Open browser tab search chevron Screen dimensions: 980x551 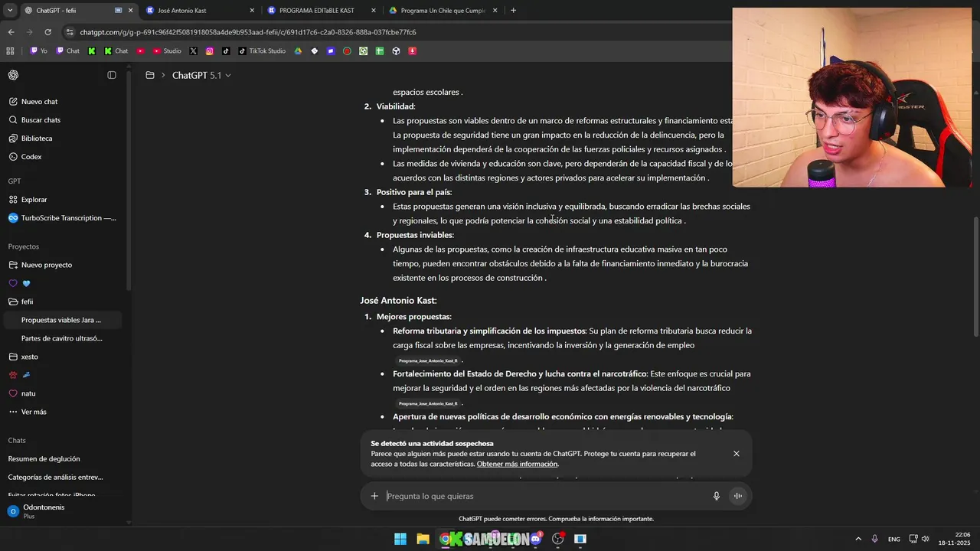[10, 11]
